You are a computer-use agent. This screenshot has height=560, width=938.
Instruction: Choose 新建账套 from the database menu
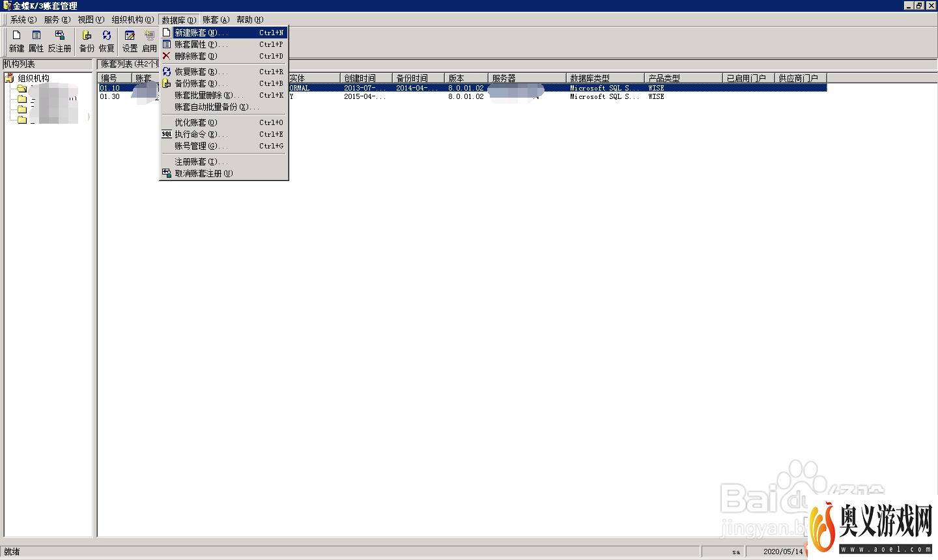[223, 33]
